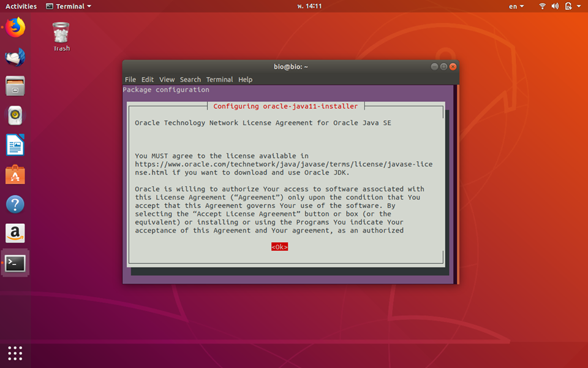This screenshot has width=588, height=368.
Task: Click the 'Package configuration' header text
Action: point(166,90)
